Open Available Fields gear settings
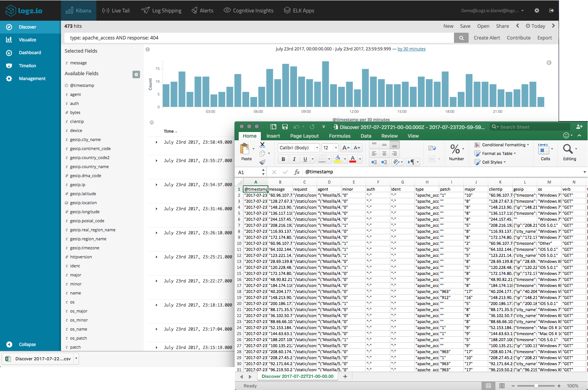 coord(136,74)
